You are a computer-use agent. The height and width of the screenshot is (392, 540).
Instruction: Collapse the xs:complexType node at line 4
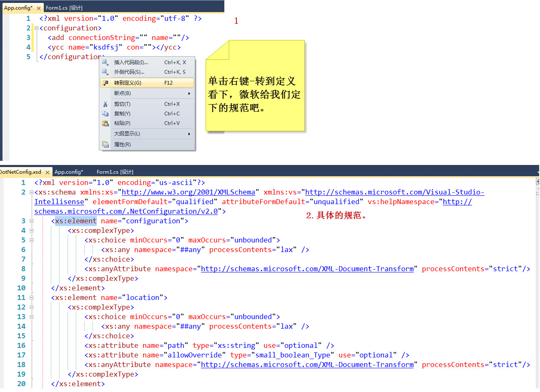(31, 231)
